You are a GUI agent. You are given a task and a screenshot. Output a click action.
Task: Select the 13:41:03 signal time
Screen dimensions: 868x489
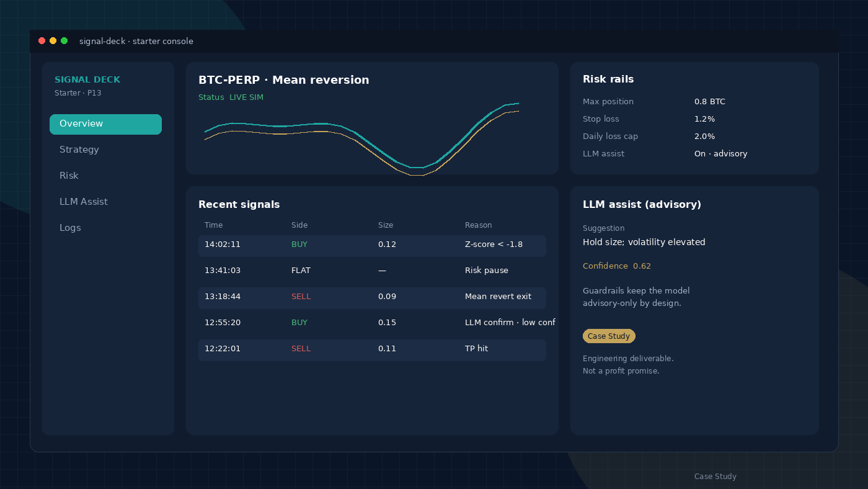coord(223,271)
